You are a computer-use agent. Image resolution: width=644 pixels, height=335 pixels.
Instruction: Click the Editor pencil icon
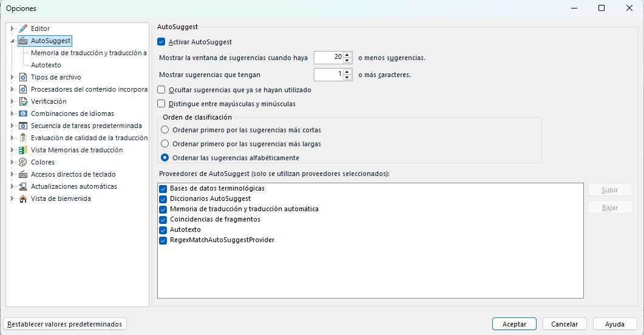[x=23, y=29]
